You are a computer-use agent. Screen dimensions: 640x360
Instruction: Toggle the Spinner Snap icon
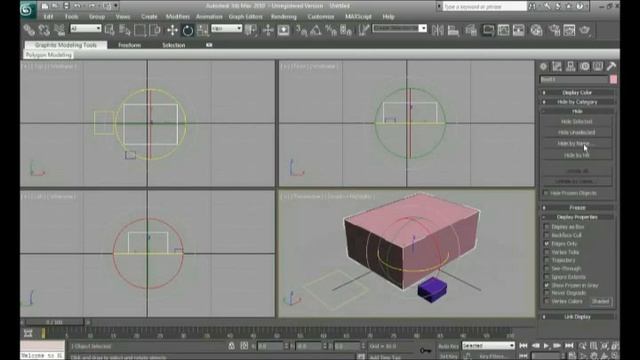point(346,30)
